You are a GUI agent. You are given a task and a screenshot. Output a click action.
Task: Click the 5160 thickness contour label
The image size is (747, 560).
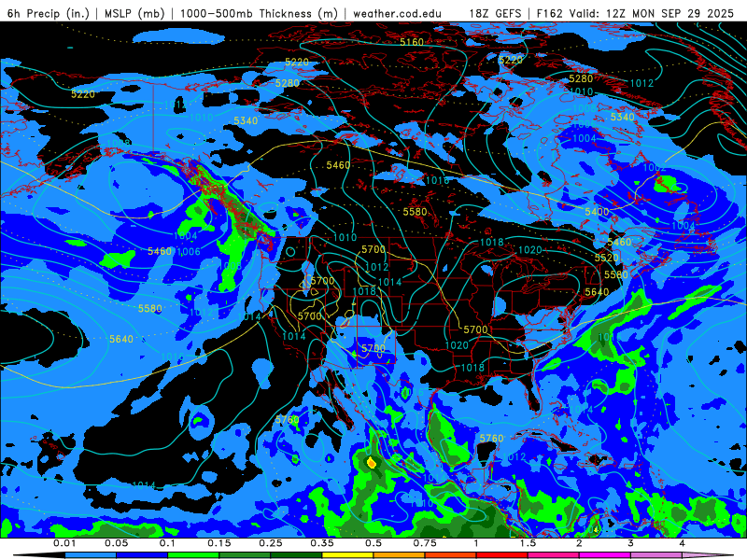412,42
